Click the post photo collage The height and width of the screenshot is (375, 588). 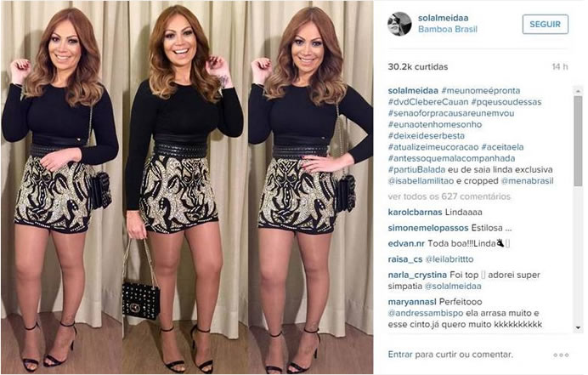coord(187,187)
